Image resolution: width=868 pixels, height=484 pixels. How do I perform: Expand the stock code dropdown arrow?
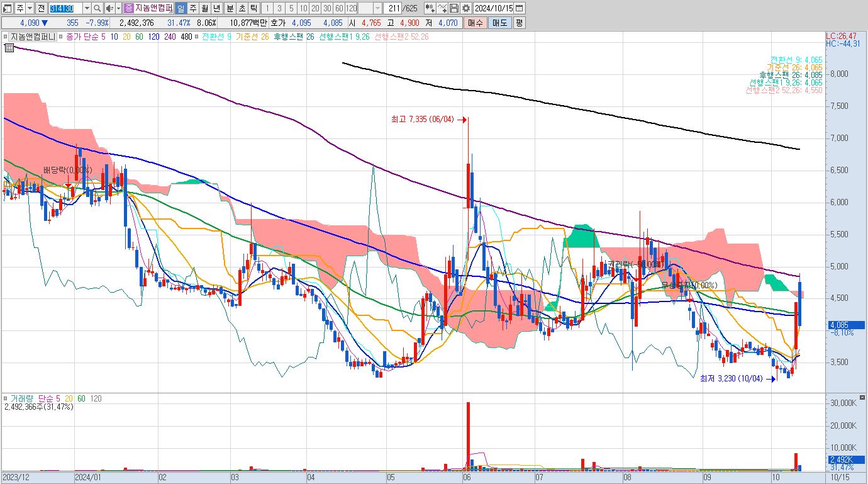[x=87, y=8]
